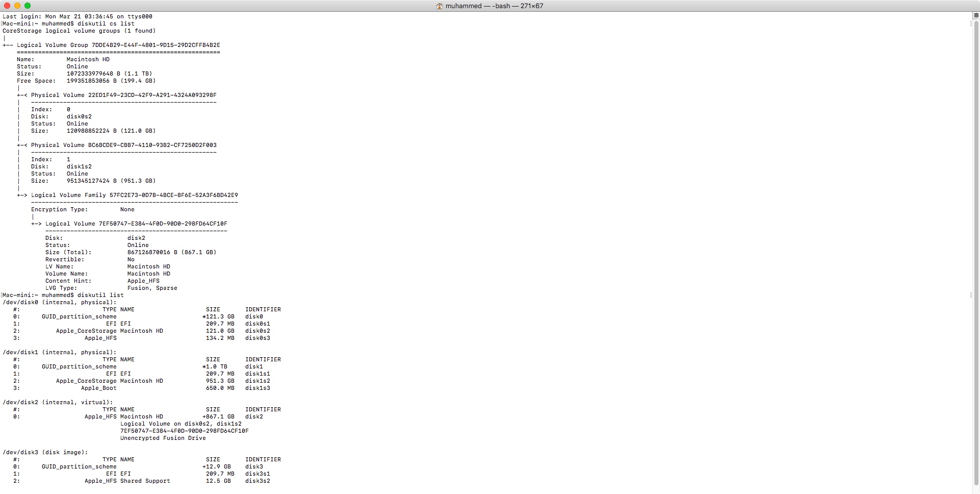Click the split pane icon above scrollbar
980x494 pixels.
(976, 16)
